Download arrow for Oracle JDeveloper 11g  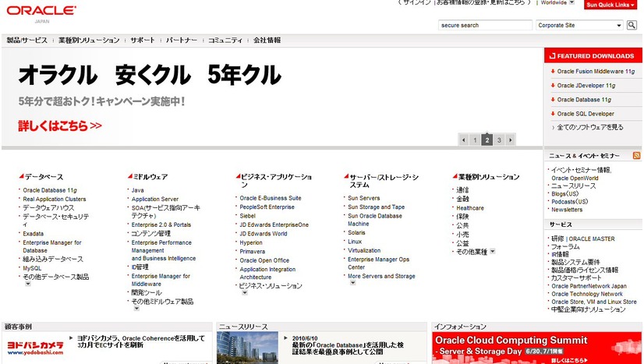click(x=553, y=86)
